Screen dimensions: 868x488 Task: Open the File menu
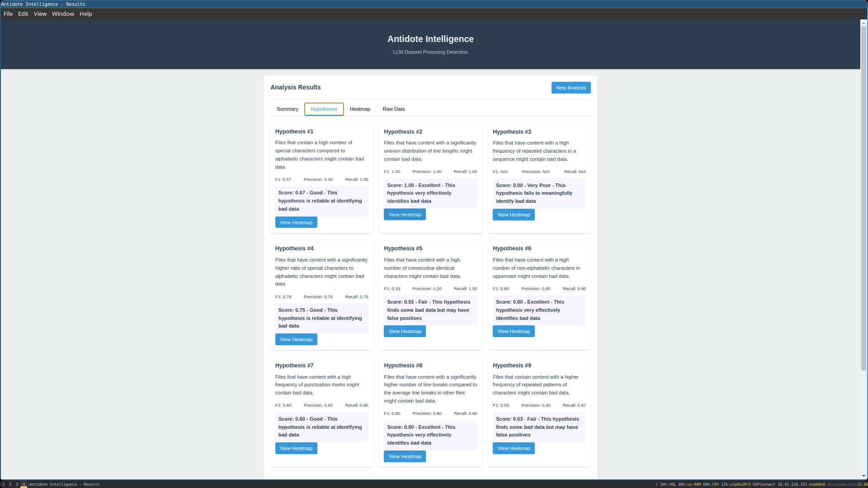tap(8, 14)
